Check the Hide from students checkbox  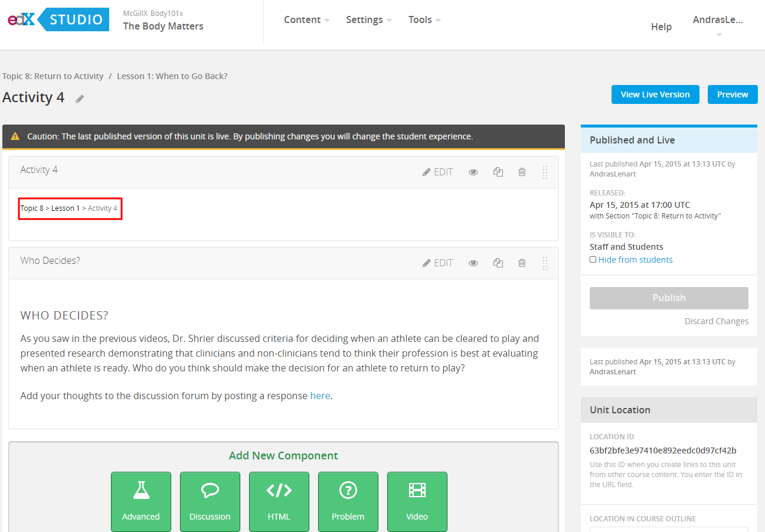point(593,260)
